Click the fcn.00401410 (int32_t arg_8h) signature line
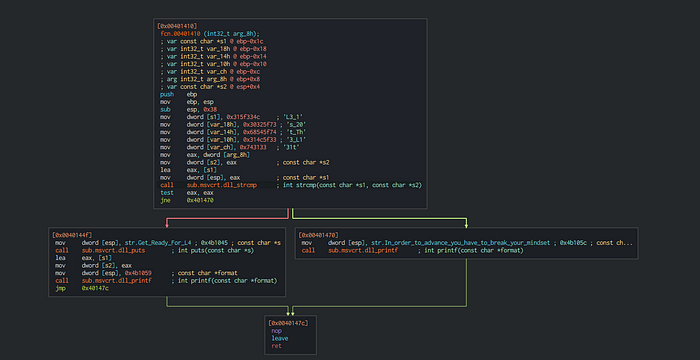 [210, 33]
